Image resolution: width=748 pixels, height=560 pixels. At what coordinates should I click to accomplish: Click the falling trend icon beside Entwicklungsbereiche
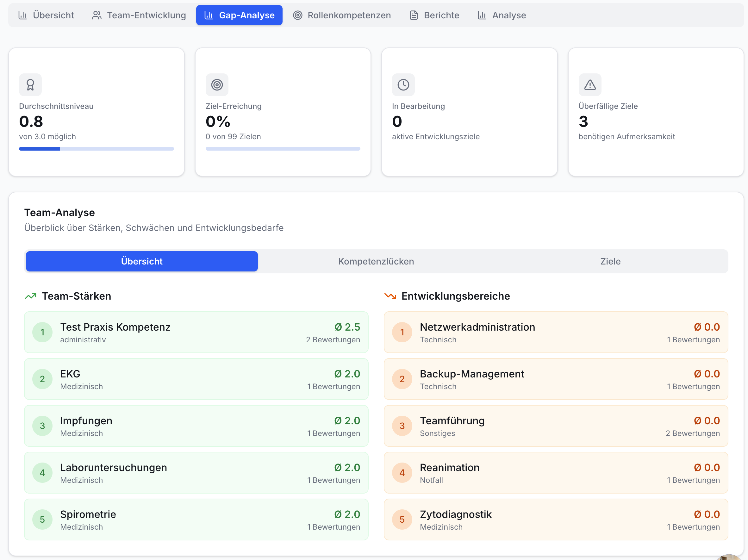coord(390,296)
